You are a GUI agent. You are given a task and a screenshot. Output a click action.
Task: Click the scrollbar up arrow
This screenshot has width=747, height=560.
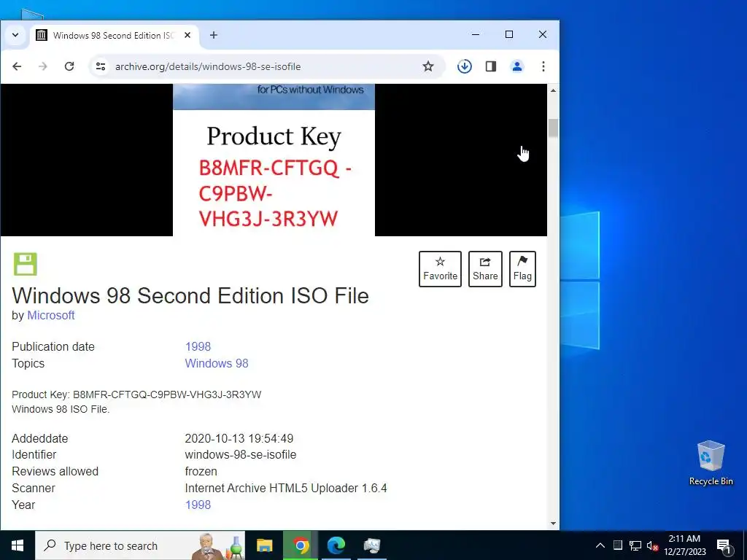553,90
